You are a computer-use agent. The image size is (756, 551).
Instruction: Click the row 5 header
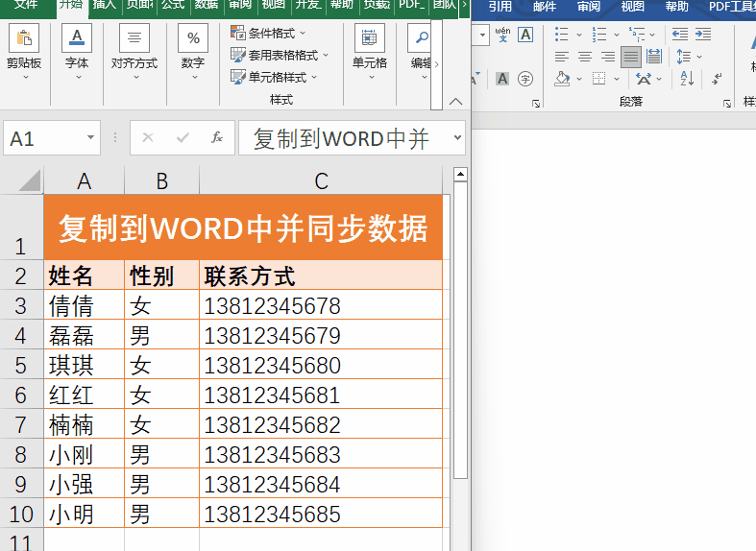21,365
